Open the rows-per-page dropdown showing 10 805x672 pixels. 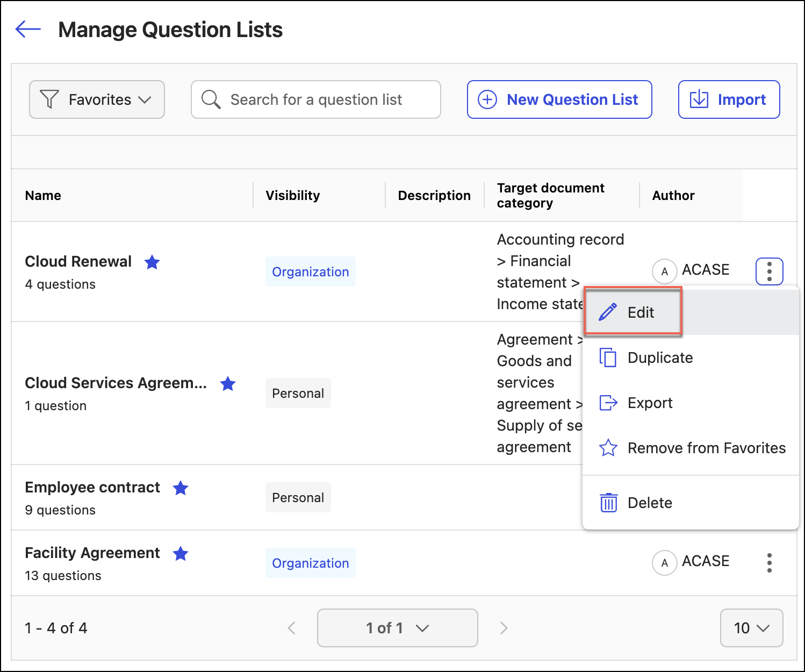click(751, 627)
